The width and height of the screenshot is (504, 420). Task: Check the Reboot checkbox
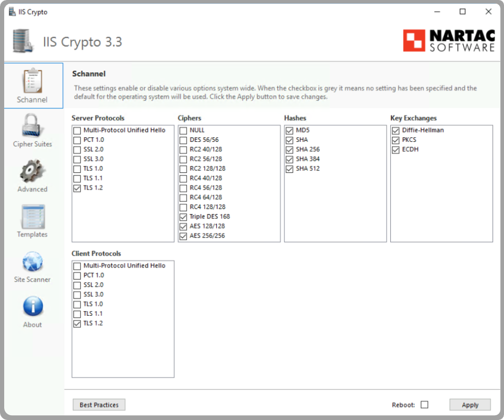click(424, 404)
